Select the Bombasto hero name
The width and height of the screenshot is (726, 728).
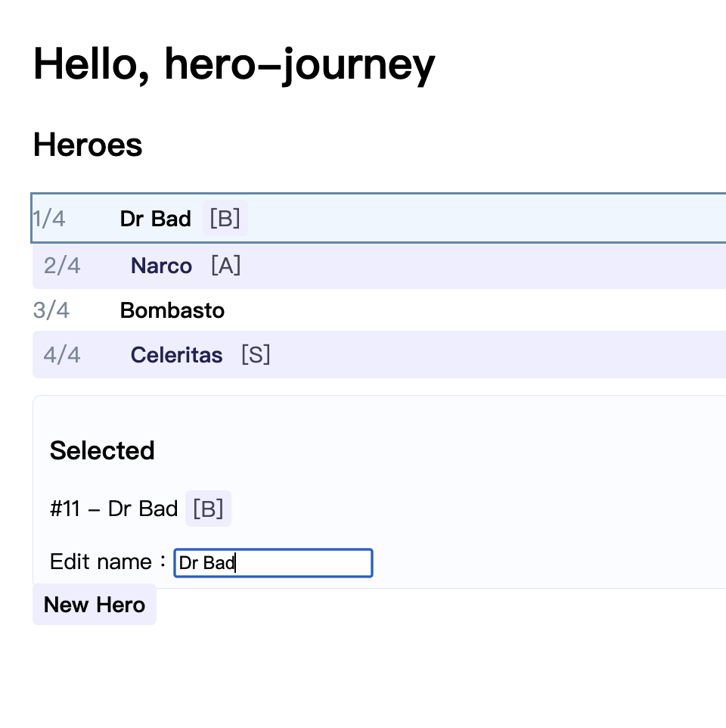point(172,310)
